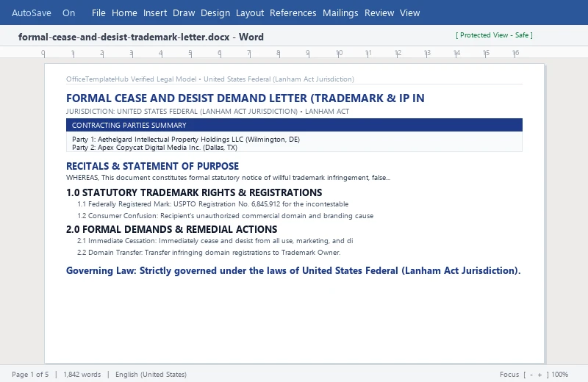This screenshot has height=382, width=588.
Task: Open the References tab
Action: click(x=293, y=12)
